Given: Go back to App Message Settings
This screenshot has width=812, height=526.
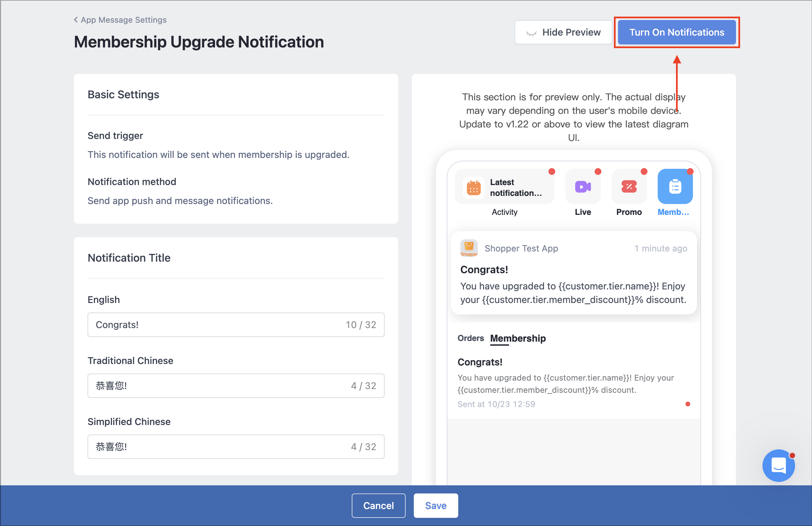Looking at the screenshot, I should [120, 20].
